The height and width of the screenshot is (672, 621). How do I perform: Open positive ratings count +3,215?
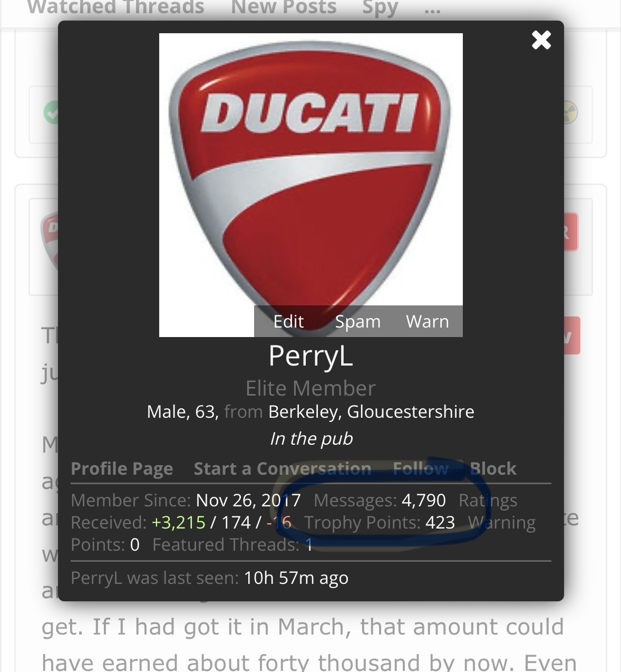[x=179, y=522]
